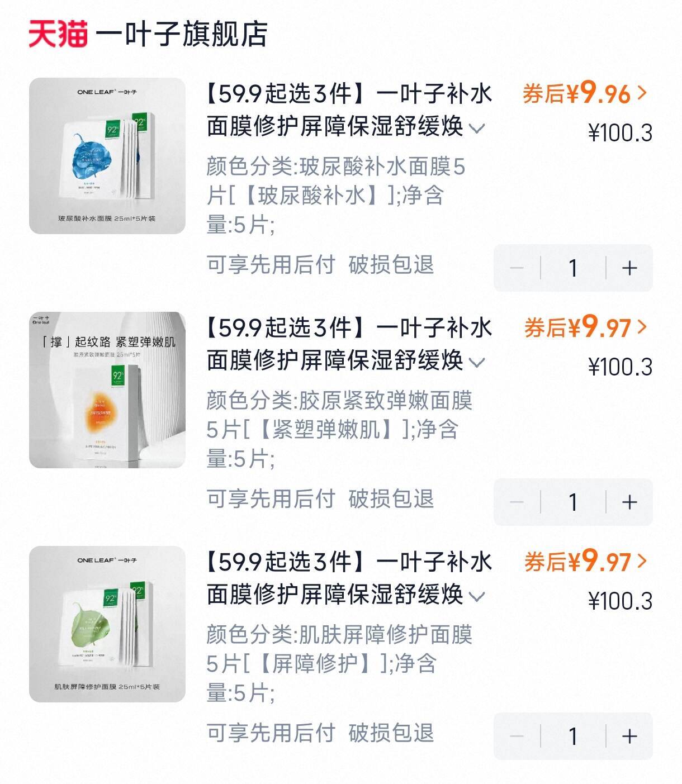Viewport: 682px width, 784px height.
Task: Edit quantity field for 肌肤屏障修护面膜
Action: tap(573, 737)
